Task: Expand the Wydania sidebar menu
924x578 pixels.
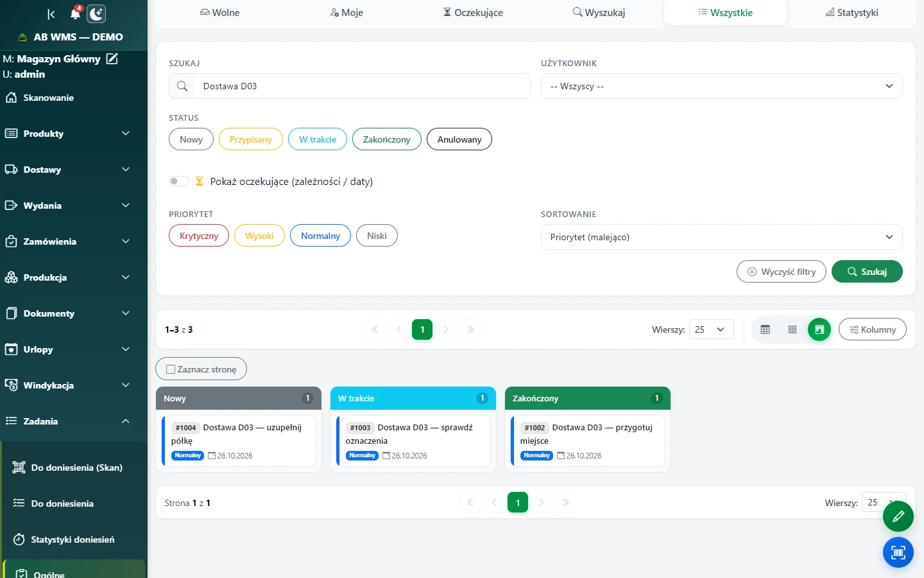Action: (x=74, y=206)
